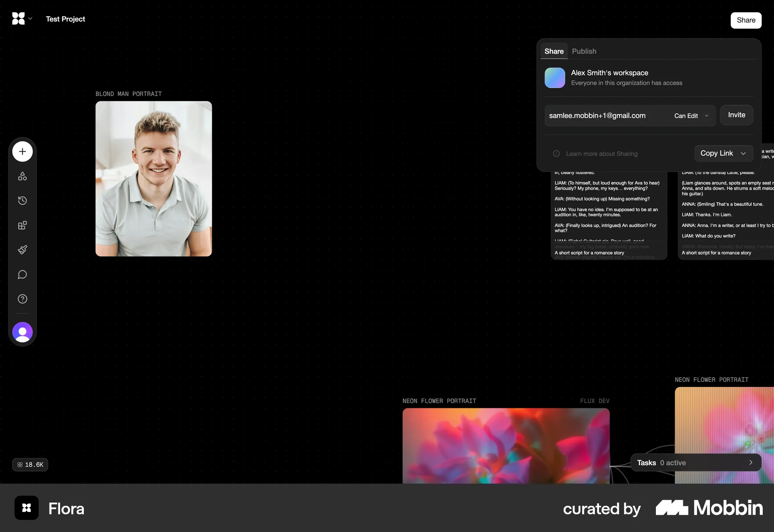Open the project switcher chevron near logo
This screenshot has height=532, width=774.
point(30,19)
